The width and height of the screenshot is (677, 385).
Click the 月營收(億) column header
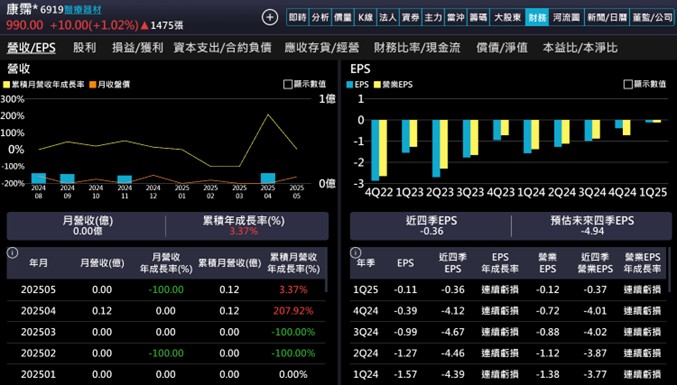tap(102, 263)
